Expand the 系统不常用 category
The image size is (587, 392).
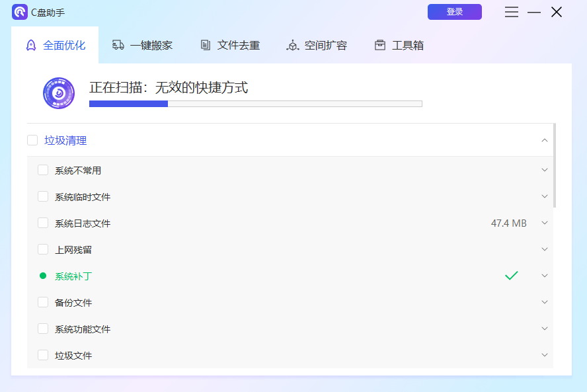pos(544,170)
